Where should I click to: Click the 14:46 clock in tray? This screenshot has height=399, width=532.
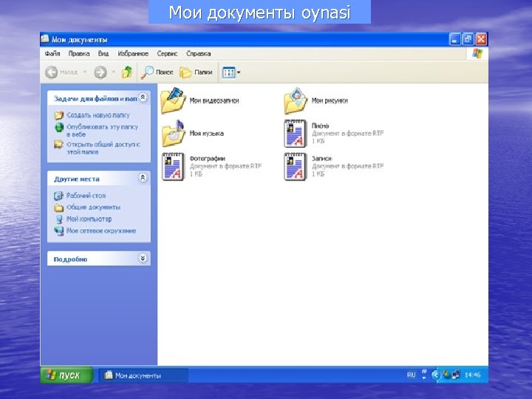473,375
